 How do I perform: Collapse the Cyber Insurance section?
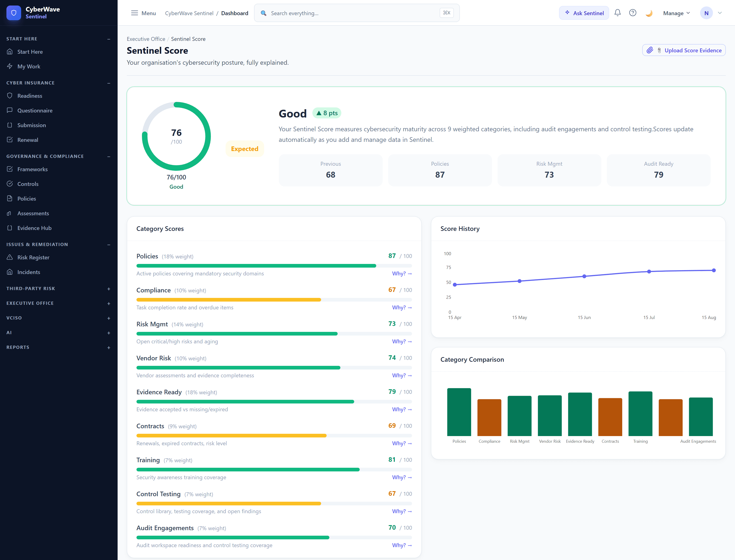pyautogui.click(x=109, y=83)
